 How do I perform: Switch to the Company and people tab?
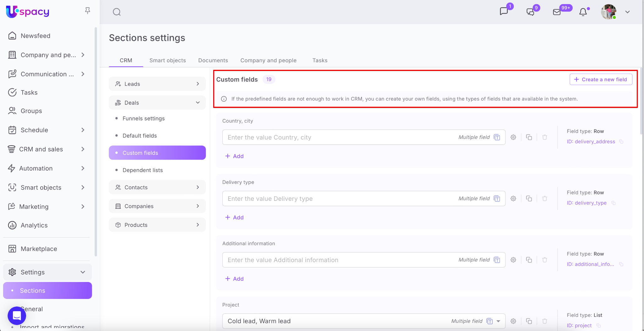pyautogui.click(x=268, y=60)
